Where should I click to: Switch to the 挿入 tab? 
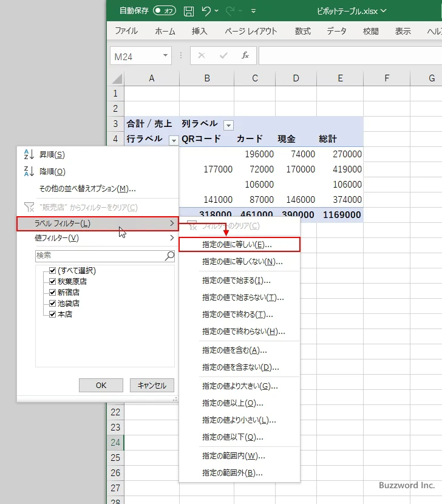point(199,31)
